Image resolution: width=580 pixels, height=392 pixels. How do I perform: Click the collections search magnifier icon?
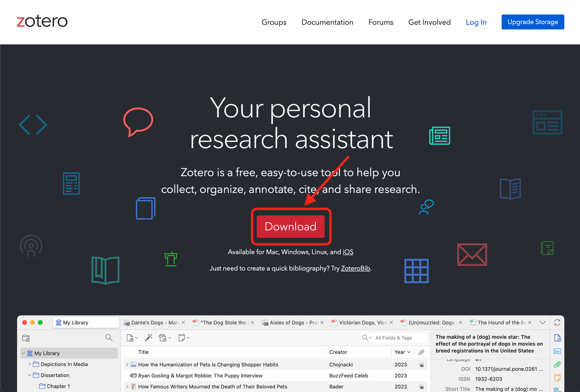point(109,338)
